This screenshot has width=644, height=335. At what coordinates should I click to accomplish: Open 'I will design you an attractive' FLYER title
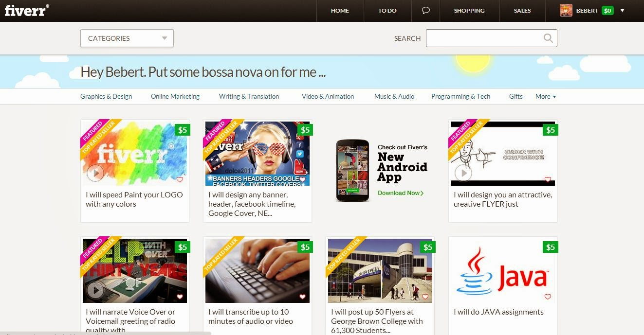tap(503, 199)
